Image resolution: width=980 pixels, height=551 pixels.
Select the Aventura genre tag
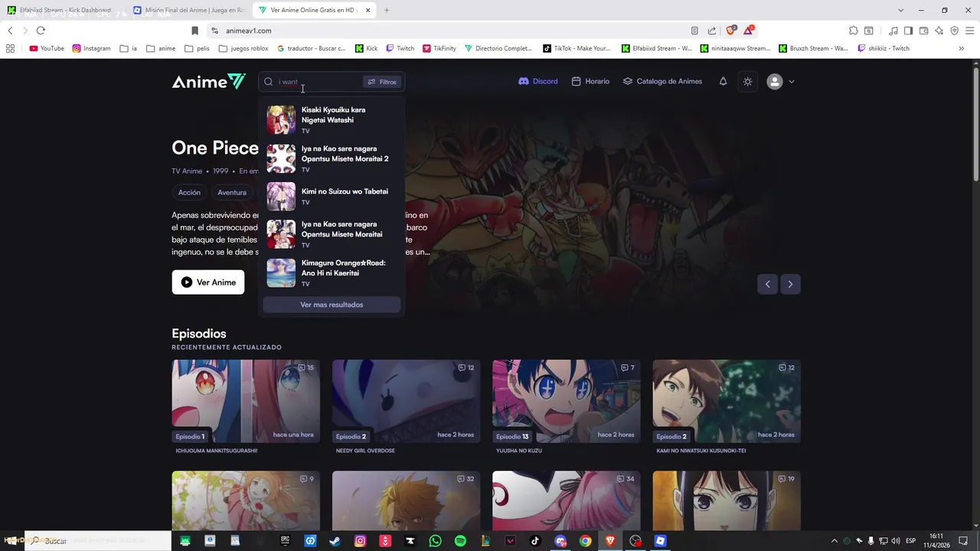point(232,192)
